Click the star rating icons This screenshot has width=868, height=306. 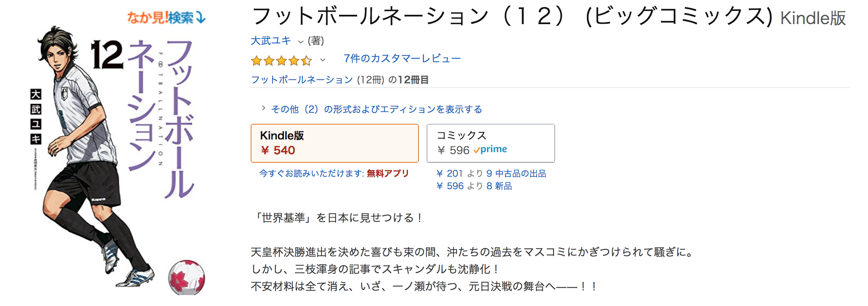coord(281,60)
